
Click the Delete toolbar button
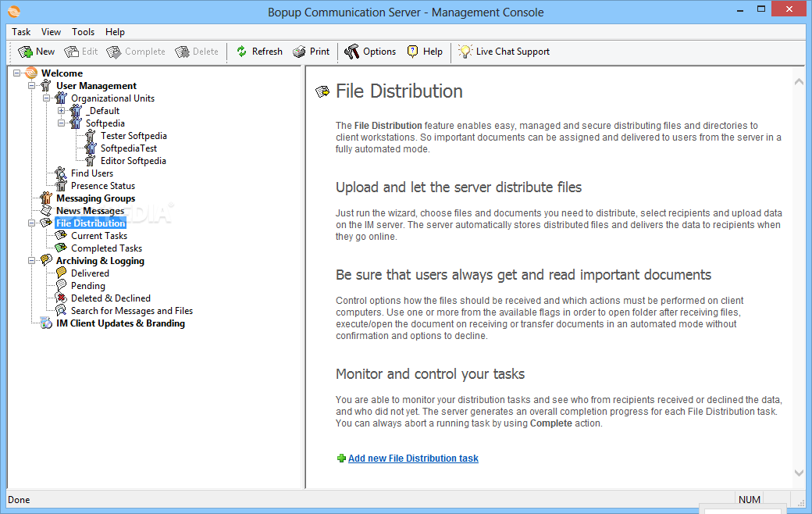click(197, 52)
